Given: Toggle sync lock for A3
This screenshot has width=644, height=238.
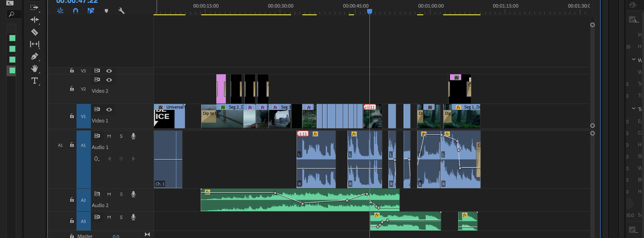Looking at the screenshot, I should tap(97, 217).
